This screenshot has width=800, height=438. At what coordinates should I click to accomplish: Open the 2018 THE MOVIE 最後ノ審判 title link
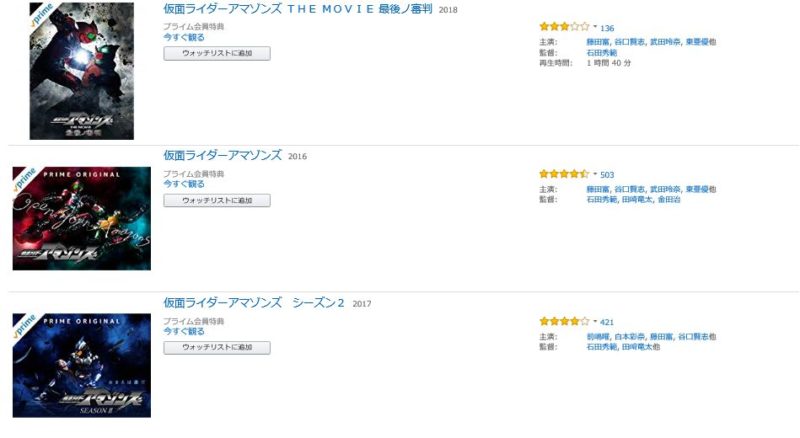tap(297, 9)
